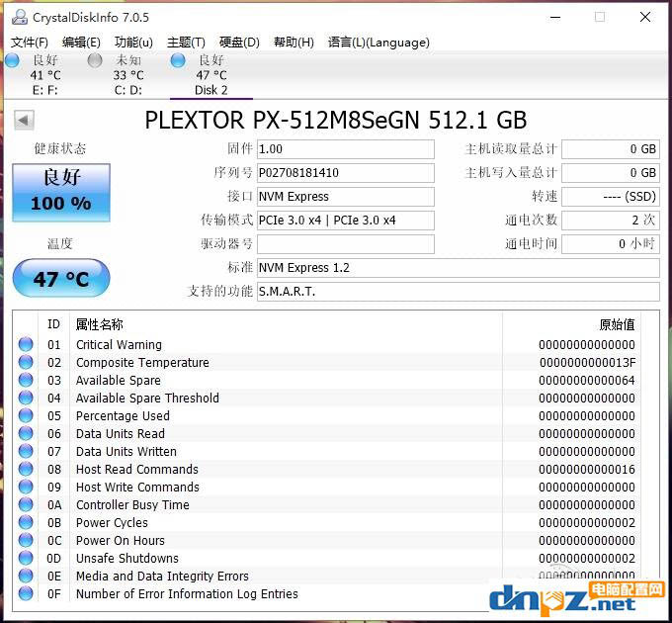
Task: Open the 语言(L)(Language) menu
Action: 378,42
